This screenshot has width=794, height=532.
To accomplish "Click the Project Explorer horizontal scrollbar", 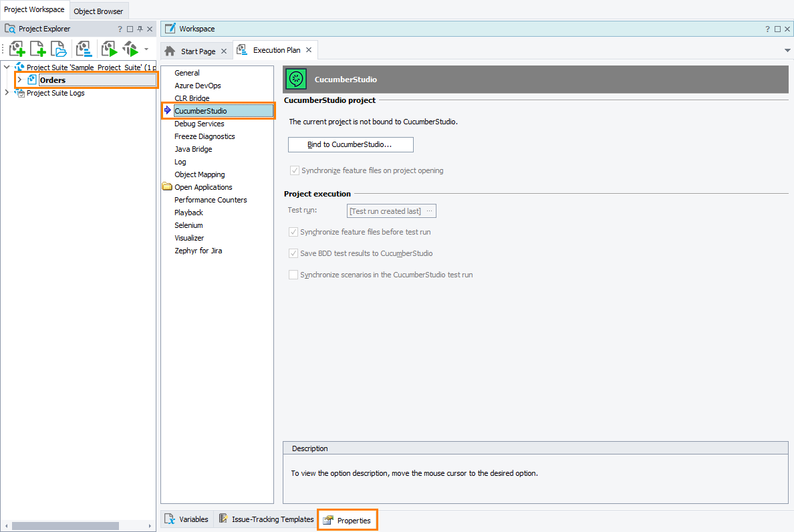I will click(65, 526).
